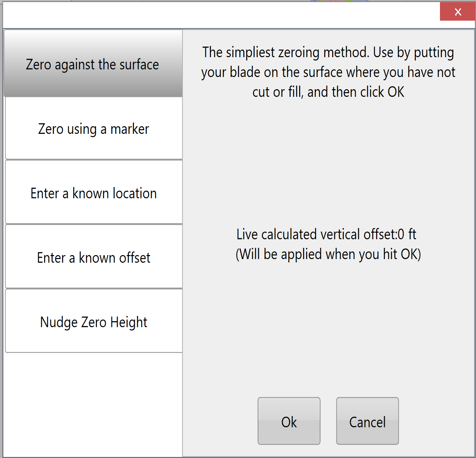Click the Cancel button

coord(368,421)
